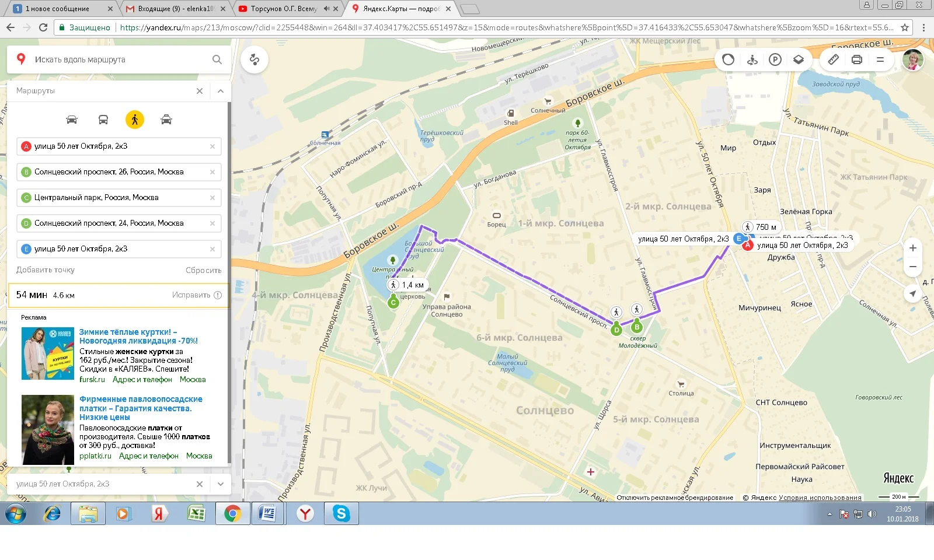Click the pplatki.ru ad site link
934x560 pixels.
point(95,456)
